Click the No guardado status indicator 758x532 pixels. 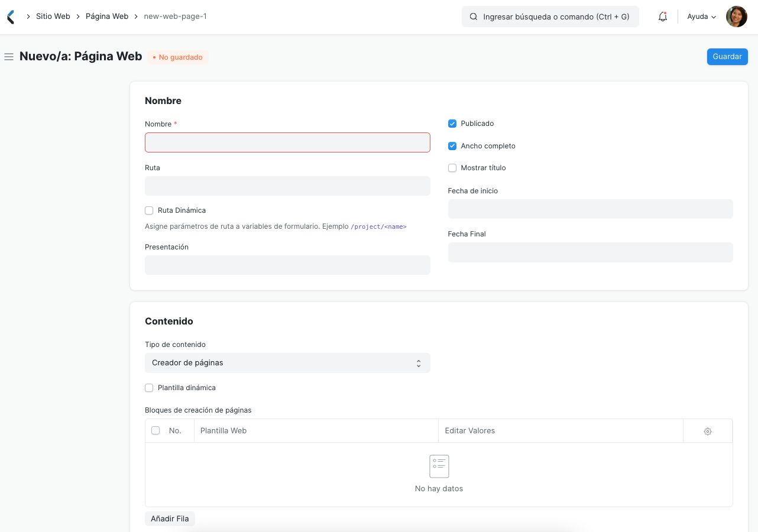pyautogui.click(x=178, y=57)
